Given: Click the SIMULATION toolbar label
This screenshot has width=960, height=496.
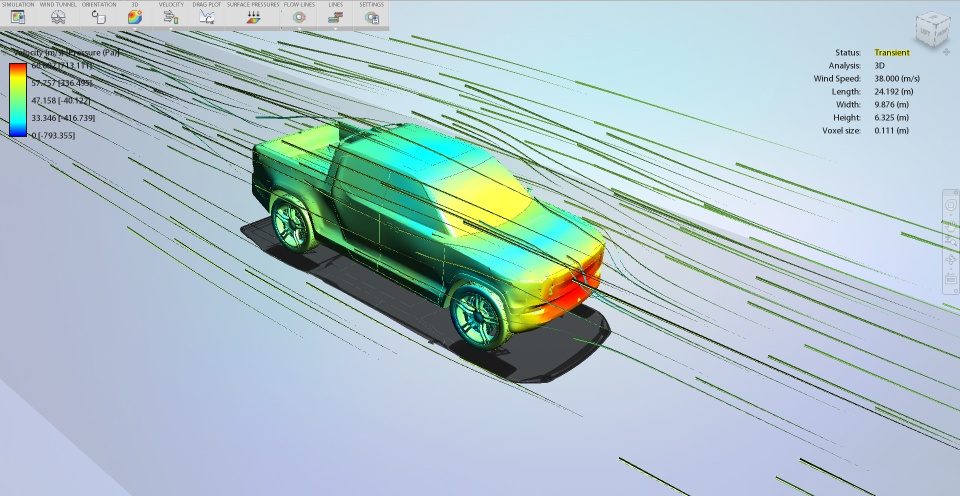Looking at the screenshot, I should [x=18, y=4].
